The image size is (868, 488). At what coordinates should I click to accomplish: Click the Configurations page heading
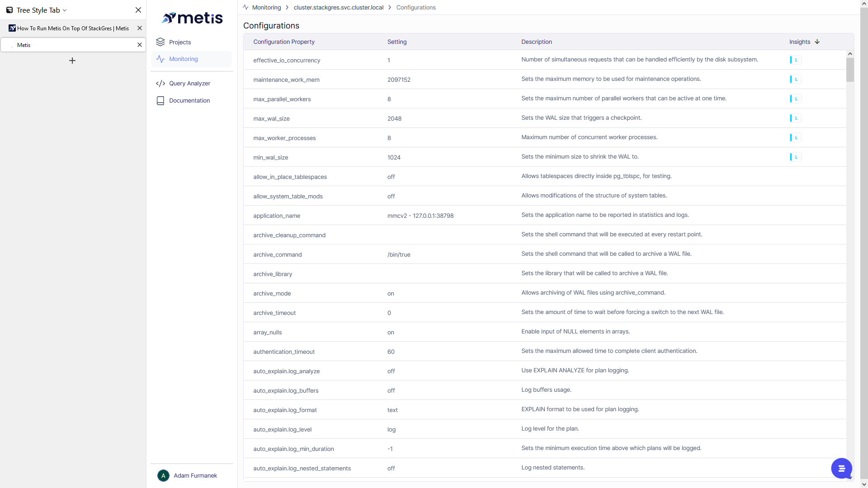(x=271, y=26)
